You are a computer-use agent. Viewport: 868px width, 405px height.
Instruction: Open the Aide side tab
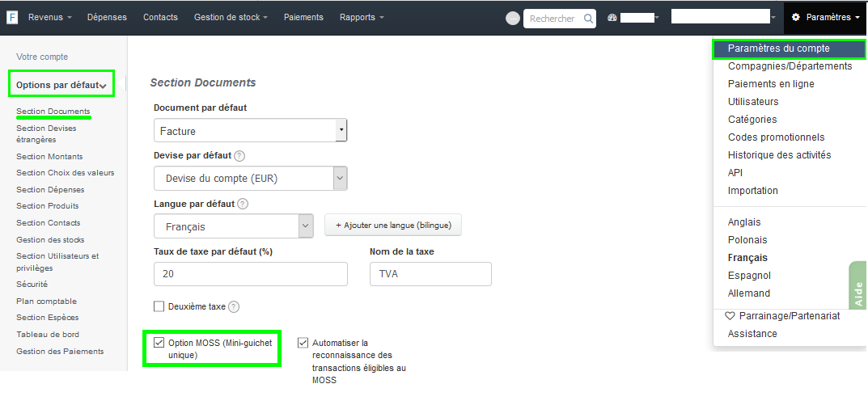(858, 287)
